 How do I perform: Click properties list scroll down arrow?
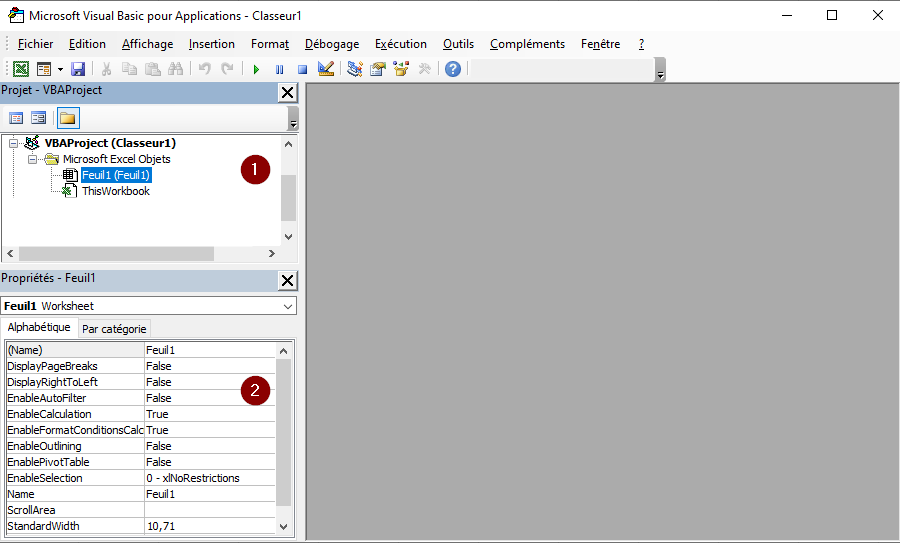284,526
